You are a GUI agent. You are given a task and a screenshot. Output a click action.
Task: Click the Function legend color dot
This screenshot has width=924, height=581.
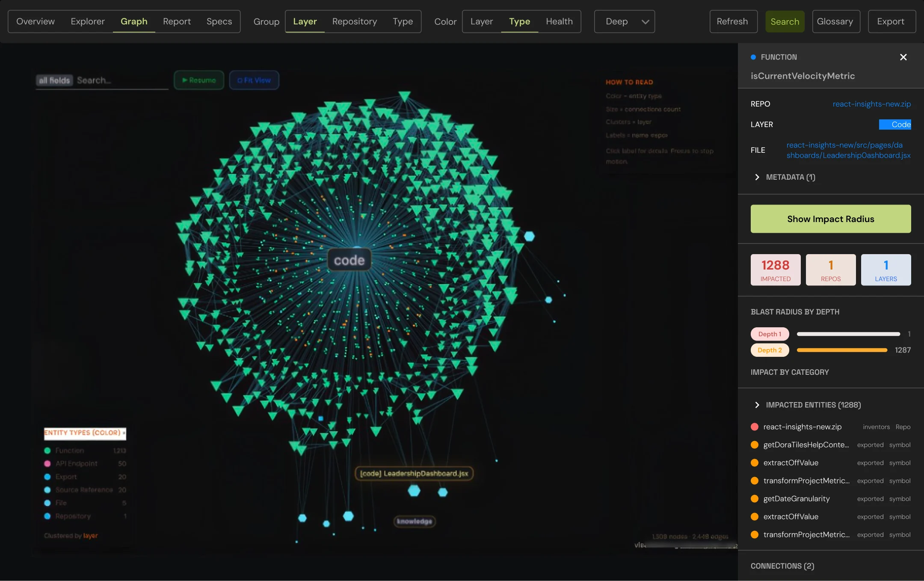point(47,451)
